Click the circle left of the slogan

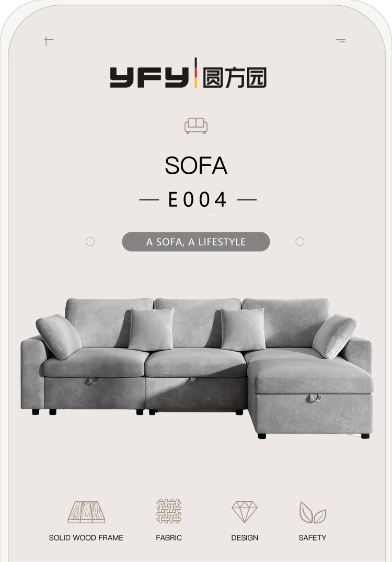tap(90, 242)
